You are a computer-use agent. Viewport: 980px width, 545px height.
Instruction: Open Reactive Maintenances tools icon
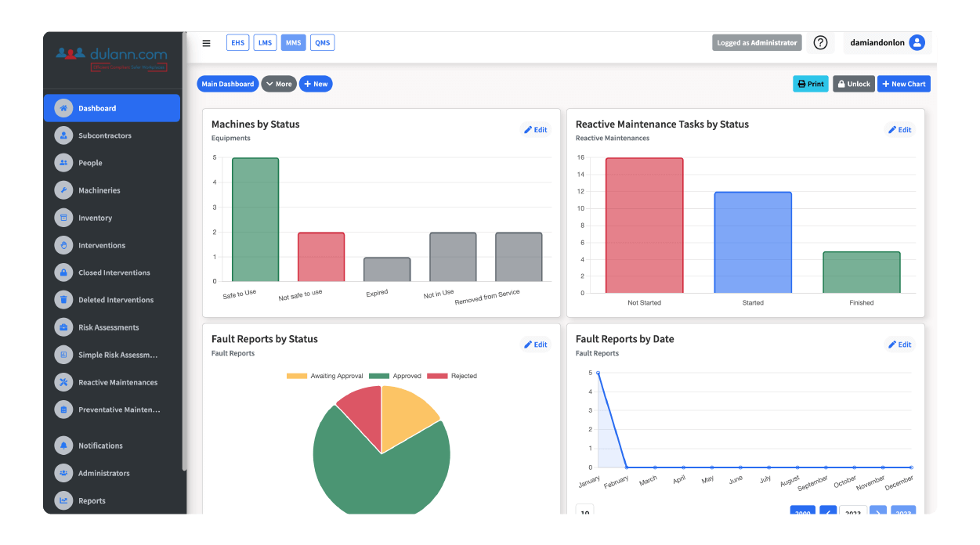click(x=63, y=382)
